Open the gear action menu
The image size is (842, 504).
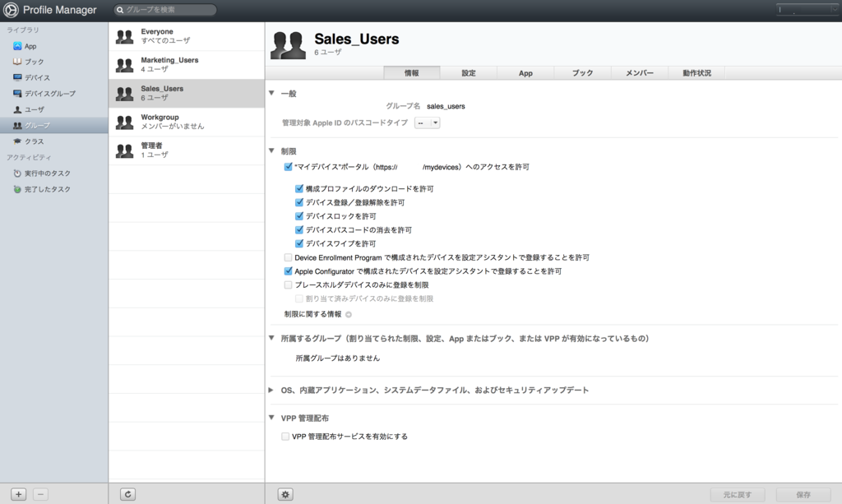click(285, 494)
